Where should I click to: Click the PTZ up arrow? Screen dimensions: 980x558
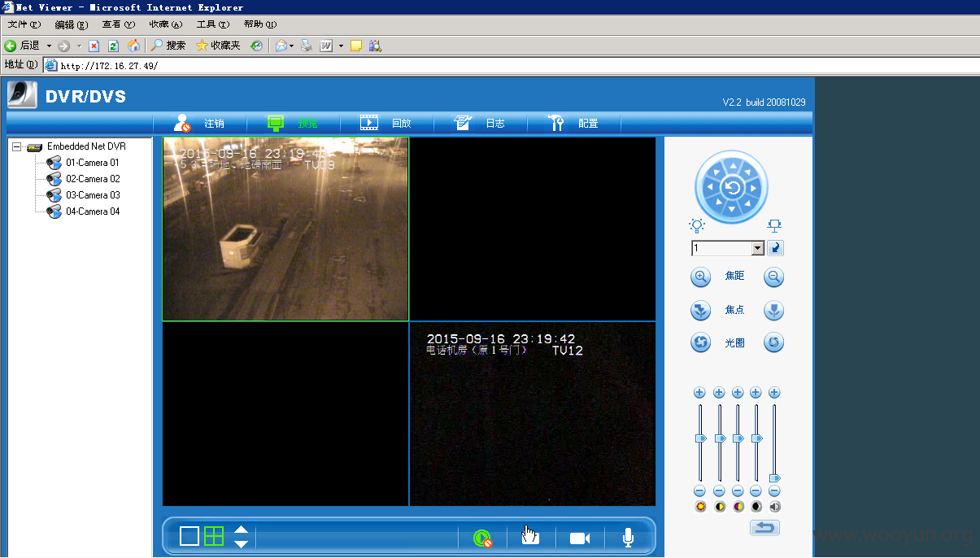tap(732, 167)
